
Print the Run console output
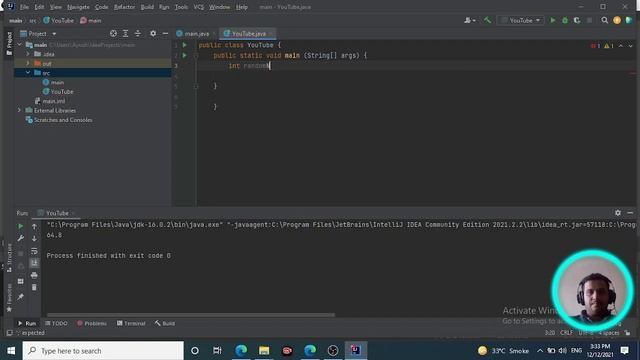pyautogui.click(x=34, y=275)
